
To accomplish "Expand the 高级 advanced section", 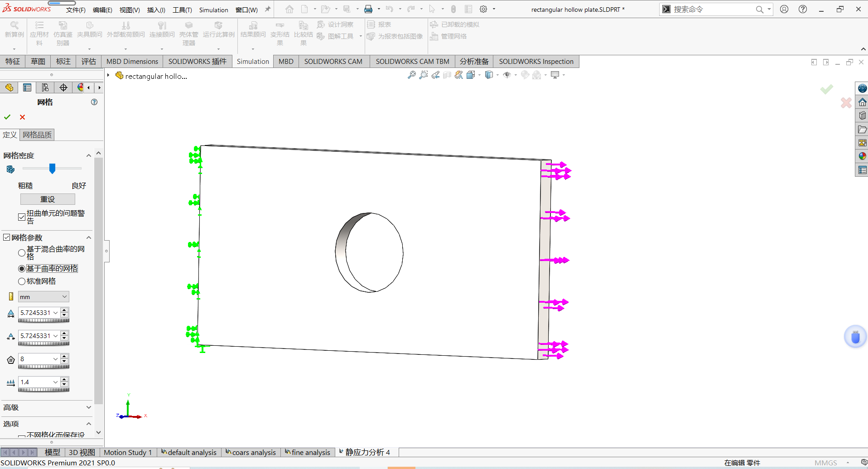I will (x=89, y=407).
